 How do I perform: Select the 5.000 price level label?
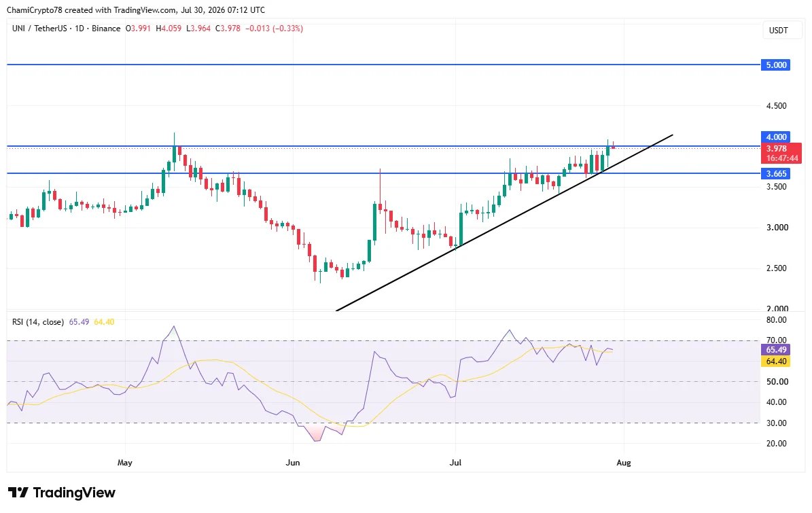[x=776, y=65]
